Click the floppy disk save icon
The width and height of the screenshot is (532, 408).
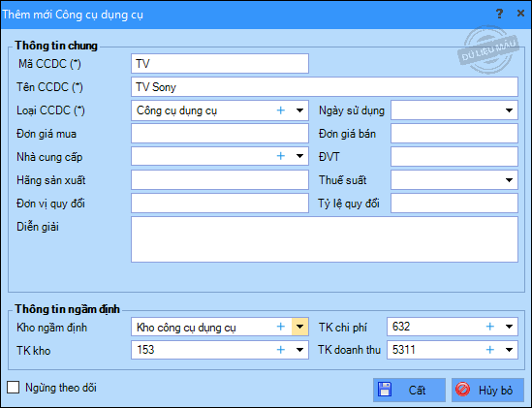tap(385, 390)
